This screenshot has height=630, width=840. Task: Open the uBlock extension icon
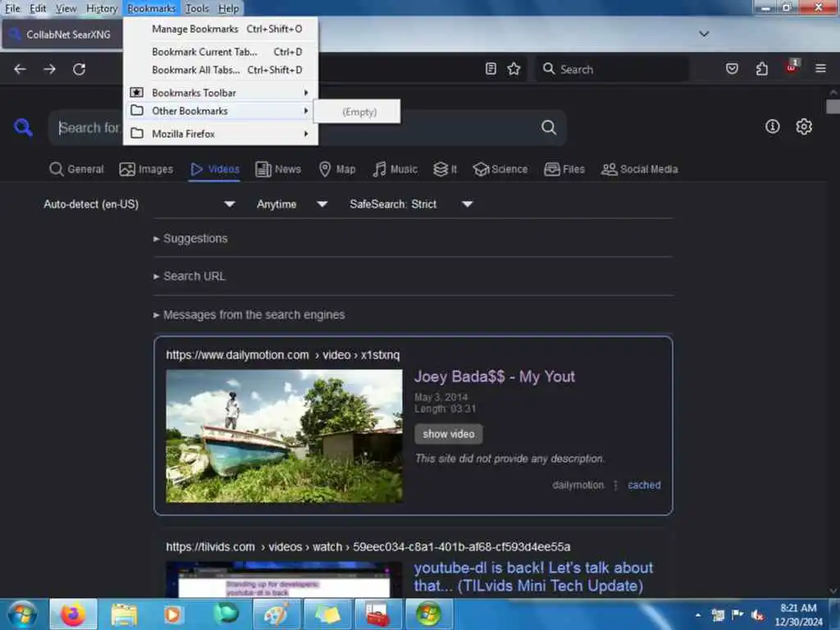792,67
